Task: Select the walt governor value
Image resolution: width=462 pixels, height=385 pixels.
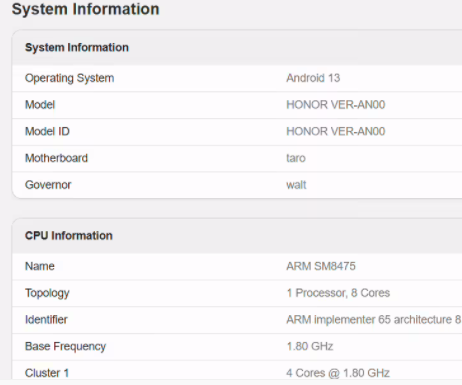Action: point(296,185)
